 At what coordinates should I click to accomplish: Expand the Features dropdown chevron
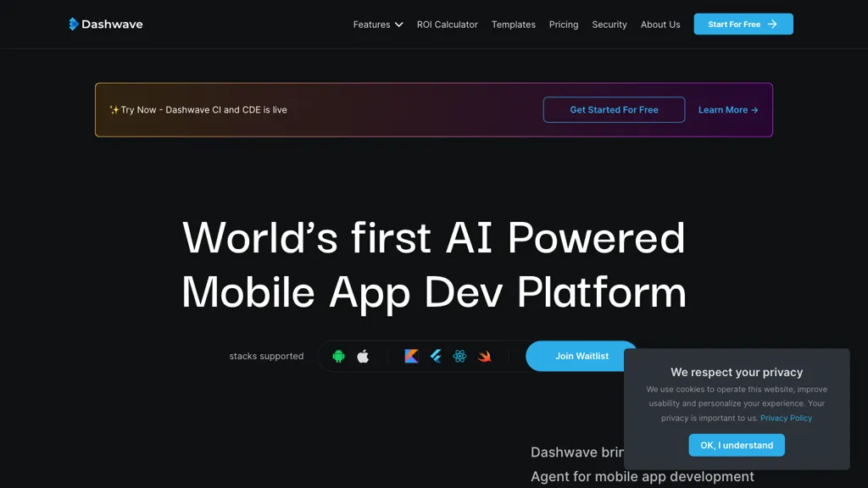pos(398,25)
